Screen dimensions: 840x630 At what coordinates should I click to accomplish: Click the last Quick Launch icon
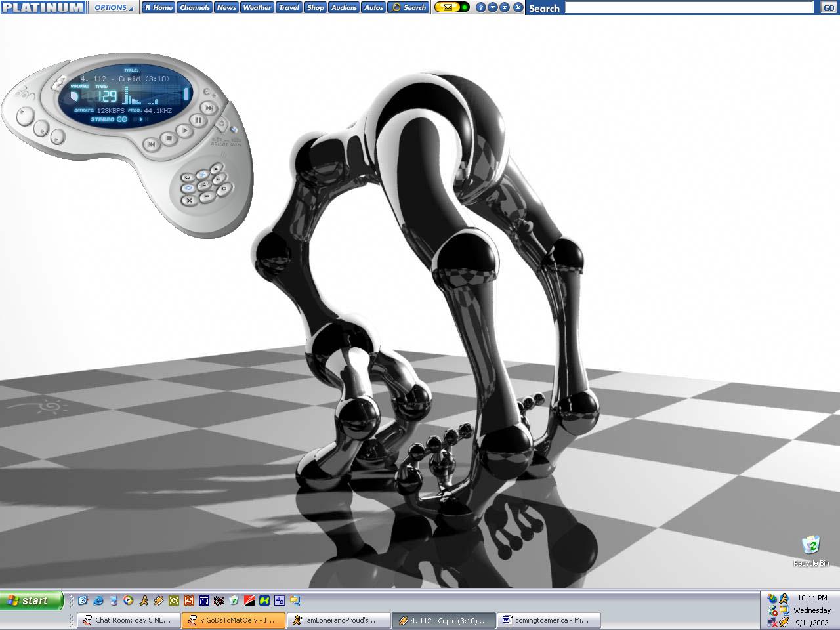click(295, 600)
